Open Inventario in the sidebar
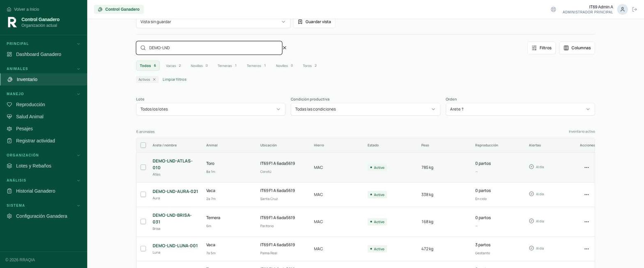Viewport: 644px width, 268px height. coord(44,80)
